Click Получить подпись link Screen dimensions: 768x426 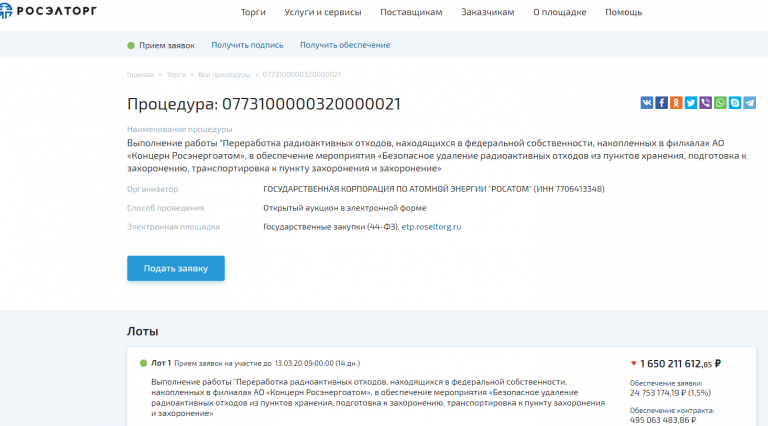click(x=247, y=45)
